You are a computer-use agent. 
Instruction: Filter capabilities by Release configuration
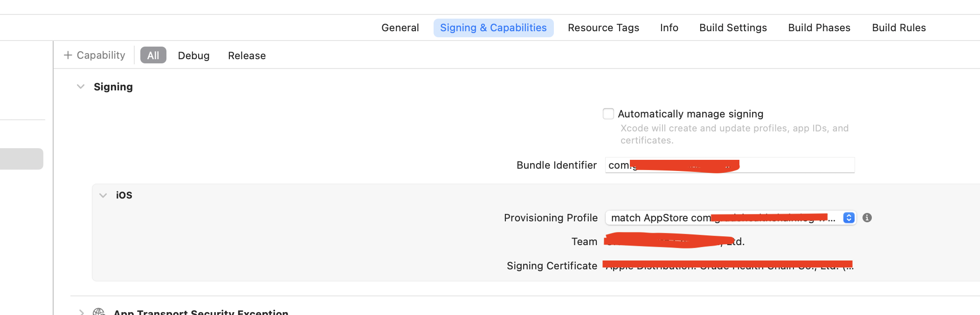(247, 55)
